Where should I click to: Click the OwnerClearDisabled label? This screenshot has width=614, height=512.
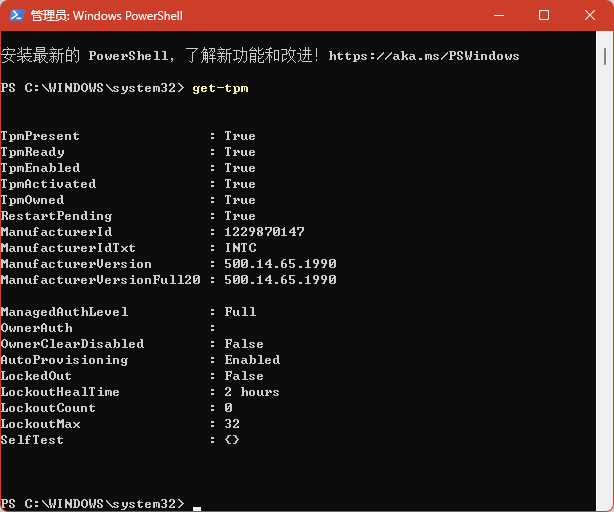(72, 344)
